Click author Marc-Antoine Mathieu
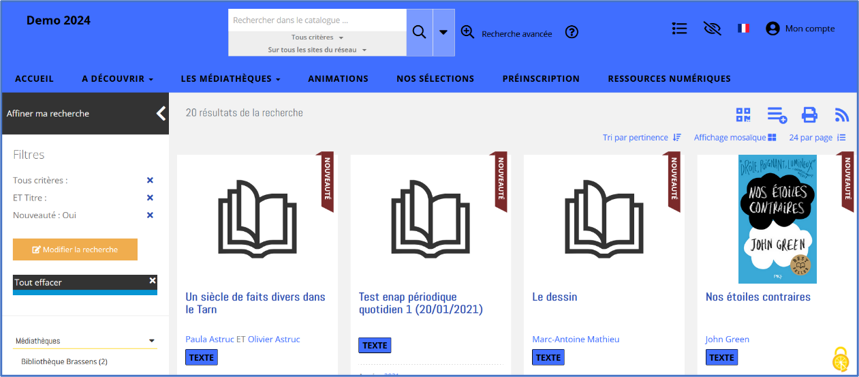Viewport: 859px width, 377px height. [x=576, y=339]
